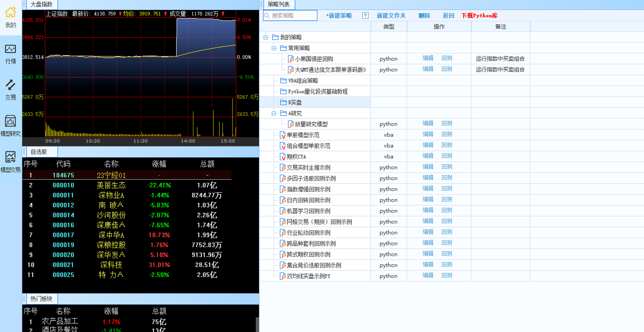The image size is (644, 332).
Task: Select the 自选股 panel tab
Action: pyautogui.click(x=39, y=152)
